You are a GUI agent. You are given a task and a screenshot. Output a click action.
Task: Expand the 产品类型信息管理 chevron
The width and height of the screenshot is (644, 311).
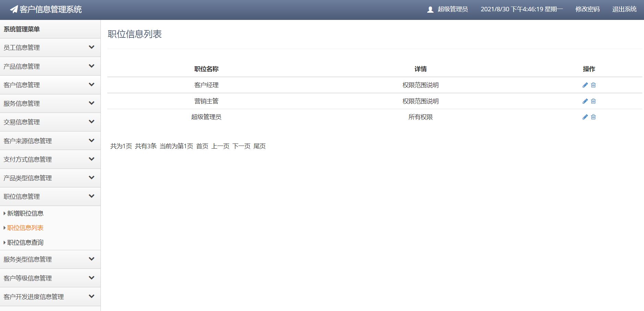pyautogui.click(x=92, y=177)
